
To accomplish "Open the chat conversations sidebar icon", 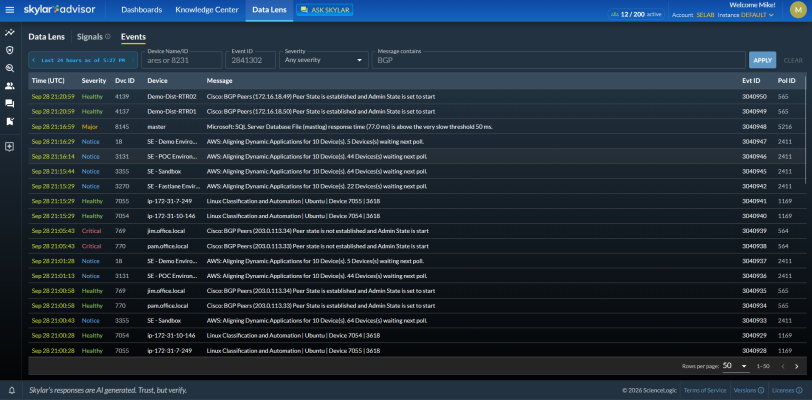I will [x=9, y=104].
